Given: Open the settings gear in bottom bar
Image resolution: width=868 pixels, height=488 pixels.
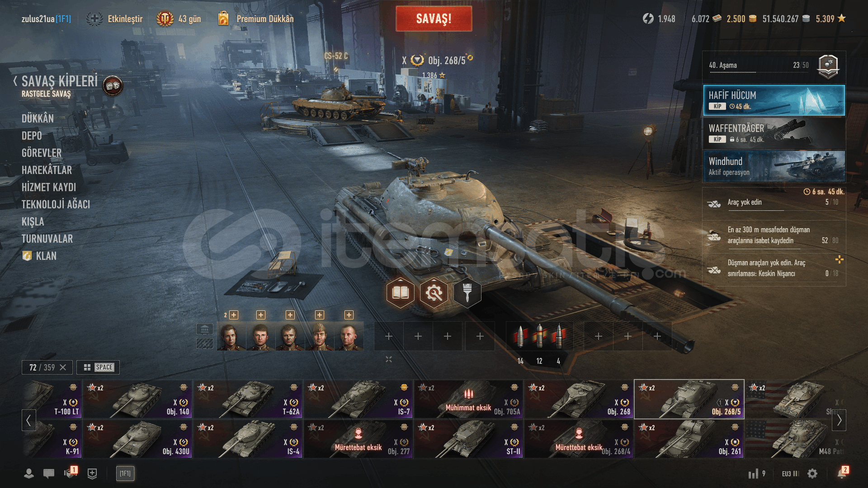Looking at the screenshot, I should click(812, 474).
